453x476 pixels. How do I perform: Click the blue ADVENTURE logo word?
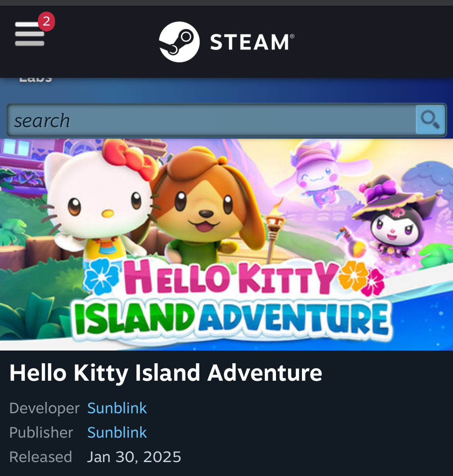tap(294, 319)
